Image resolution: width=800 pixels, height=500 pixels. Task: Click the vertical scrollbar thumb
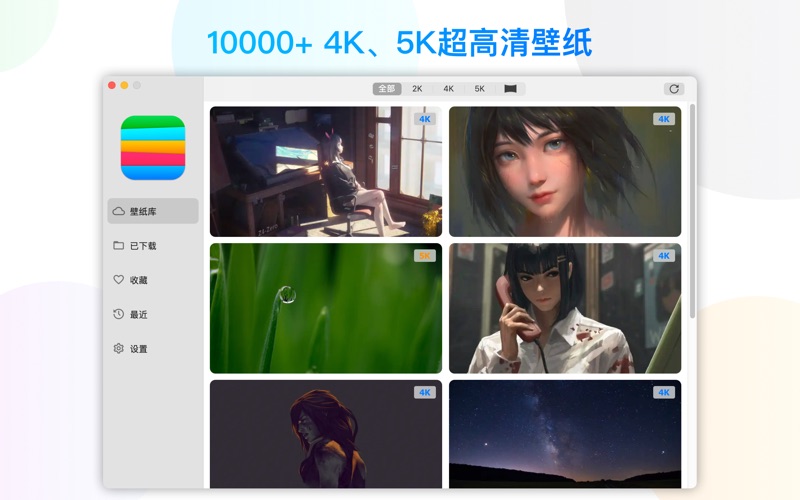click(692, 212)
